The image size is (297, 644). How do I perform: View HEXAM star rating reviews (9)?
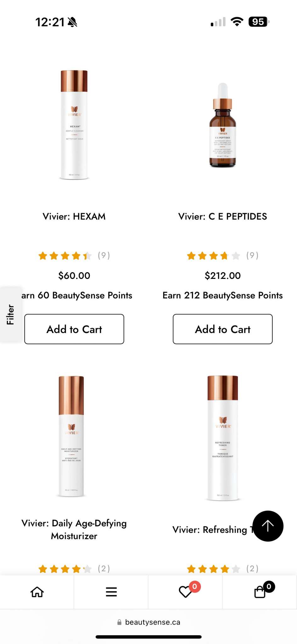click(74, 256)
